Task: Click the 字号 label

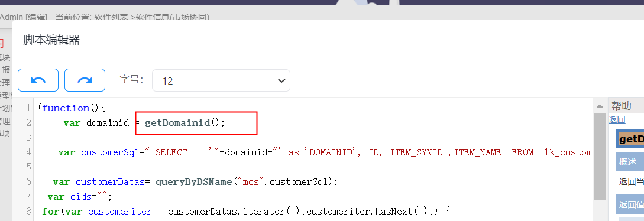Action: (131, 79)
